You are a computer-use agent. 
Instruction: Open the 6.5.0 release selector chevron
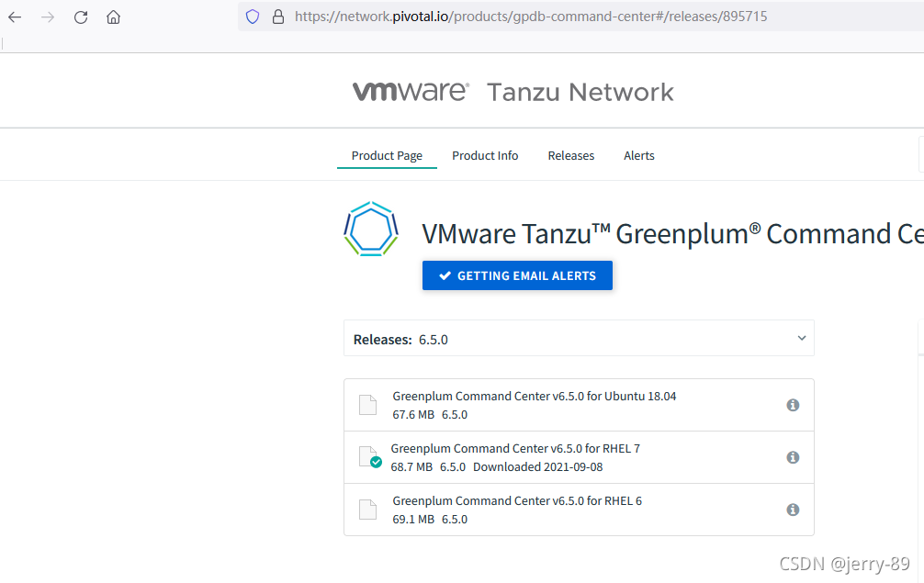tap(797, 338)
